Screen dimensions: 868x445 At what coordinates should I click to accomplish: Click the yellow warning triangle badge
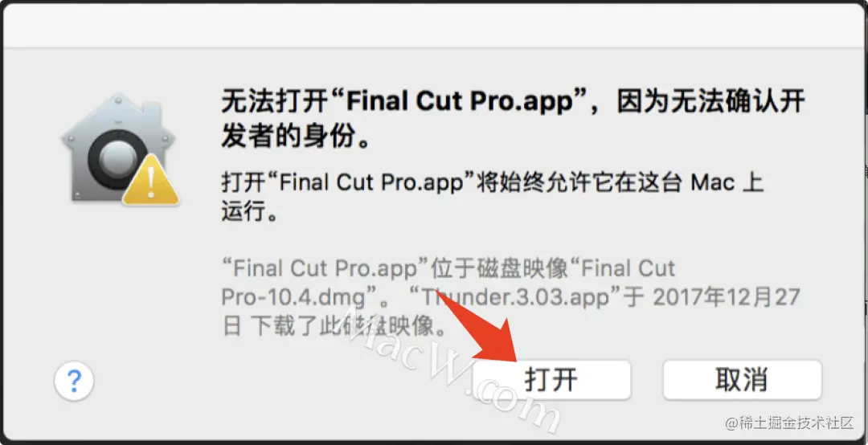coord(151,181)
